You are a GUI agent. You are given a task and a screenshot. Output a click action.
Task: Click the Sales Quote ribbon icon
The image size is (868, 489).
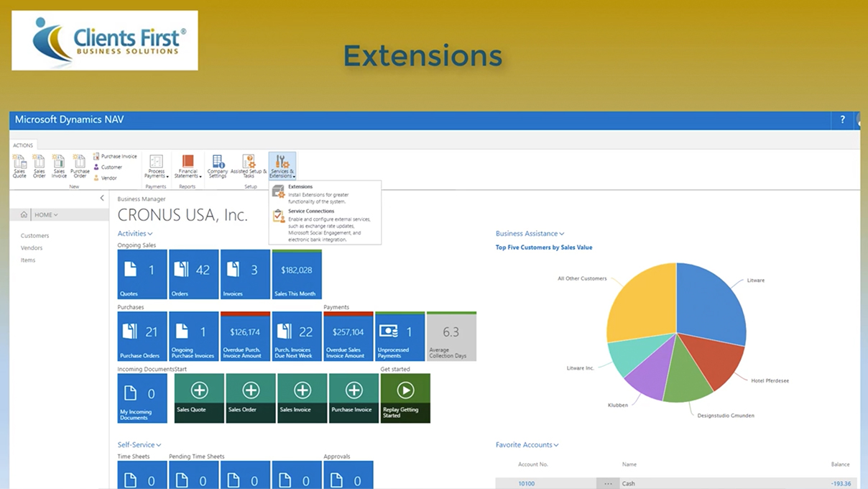point(19,166)
